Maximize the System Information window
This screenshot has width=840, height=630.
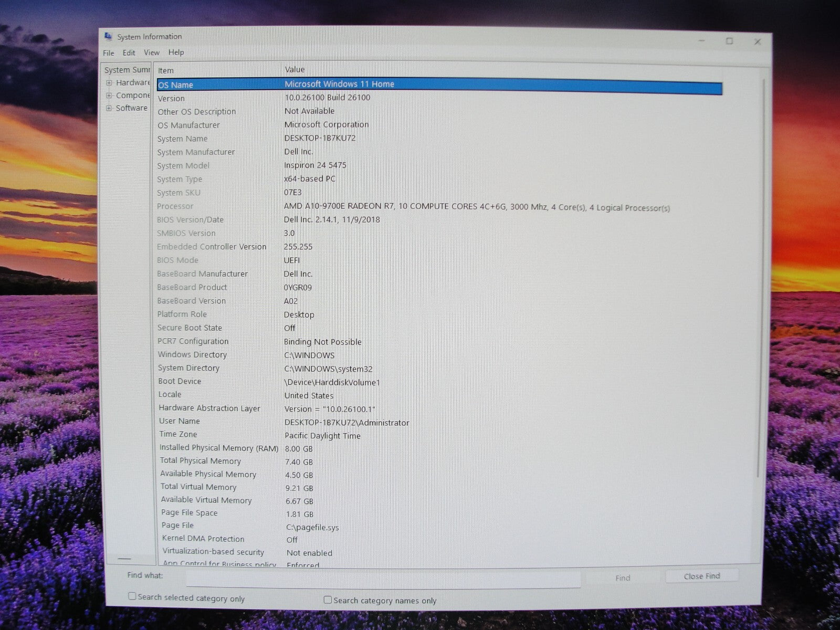729,41
